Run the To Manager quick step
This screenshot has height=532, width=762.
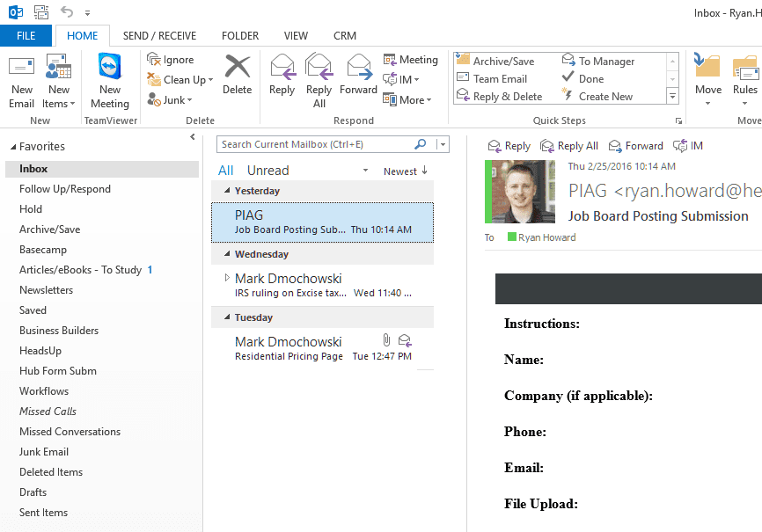598,62
